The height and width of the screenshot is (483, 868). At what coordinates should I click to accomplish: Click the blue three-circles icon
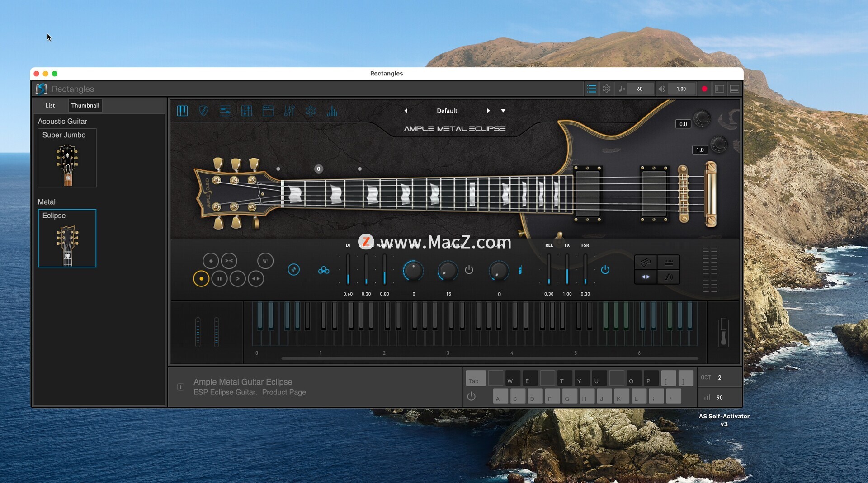[x=324, y=270]
